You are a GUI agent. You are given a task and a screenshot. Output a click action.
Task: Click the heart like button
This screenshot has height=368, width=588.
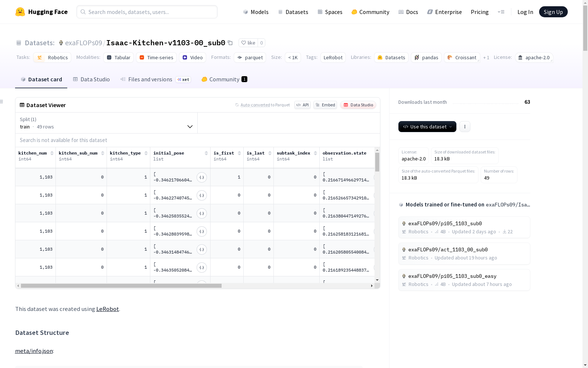(248, 43)
